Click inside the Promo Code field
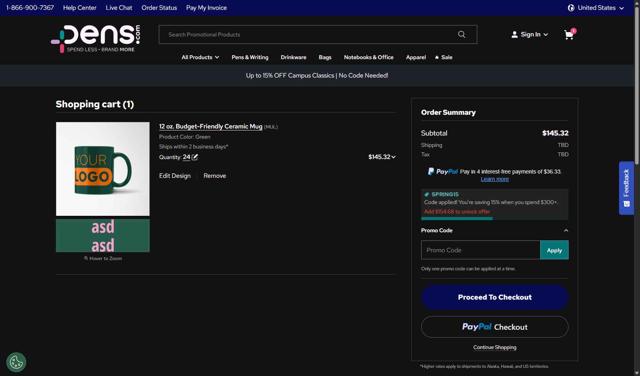This screenshot has height=376, width=640. pyautogui.click(x=480, y=250)
